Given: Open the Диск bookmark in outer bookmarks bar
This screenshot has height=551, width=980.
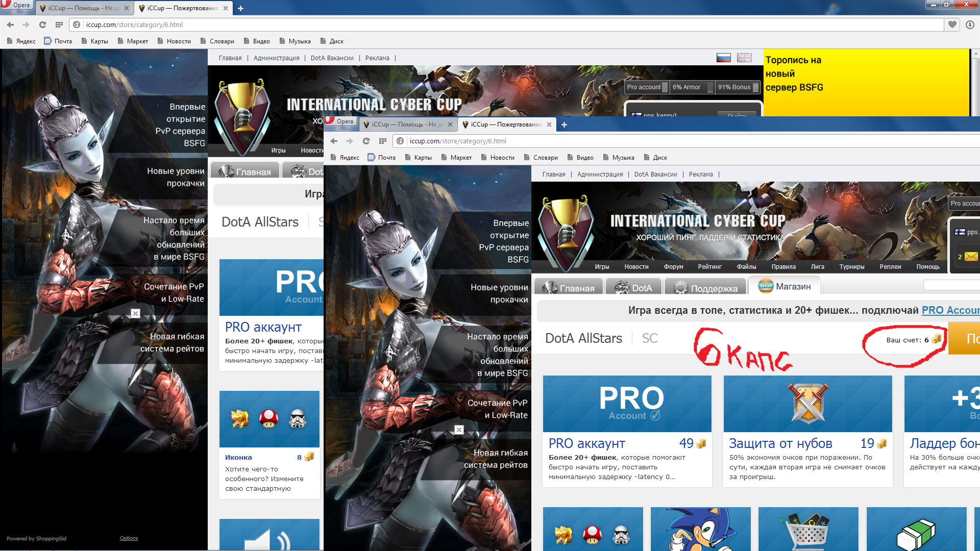Looking at the screenshot, I should (332, 41).
